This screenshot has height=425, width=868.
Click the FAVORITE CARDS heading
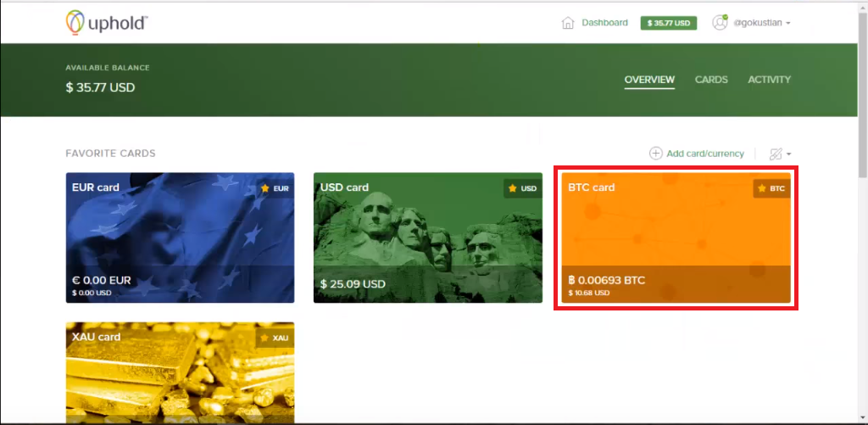(110, 154)
